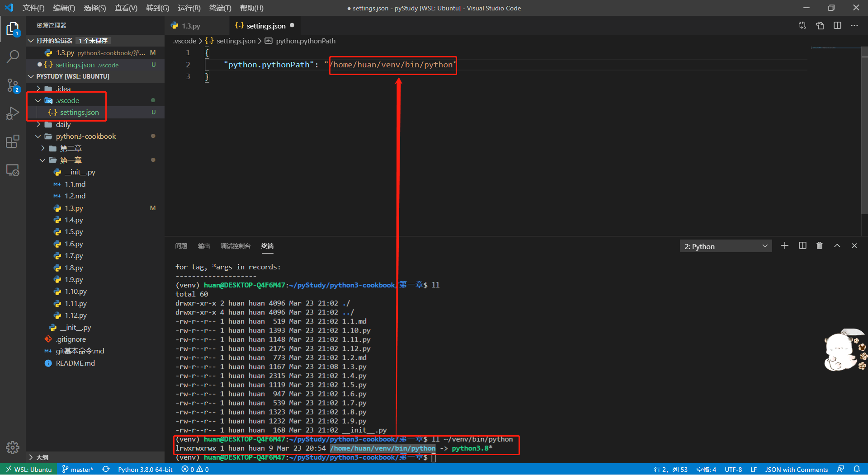
Task: Switch to the 1.3.py editor tab
Action: [x=191, y=26]
